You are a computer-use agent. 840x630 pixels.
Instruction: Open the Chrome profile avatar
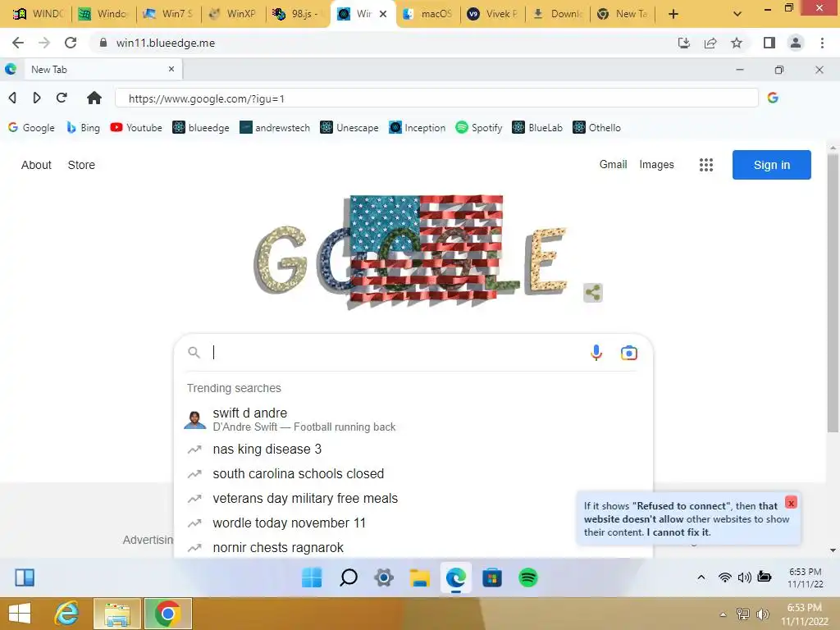click(796, 43)
